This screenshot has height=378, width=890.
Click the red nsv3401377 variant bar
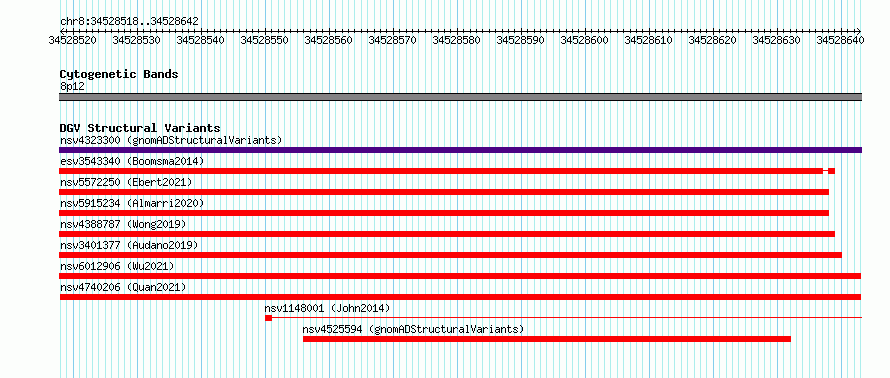(450, 255)
